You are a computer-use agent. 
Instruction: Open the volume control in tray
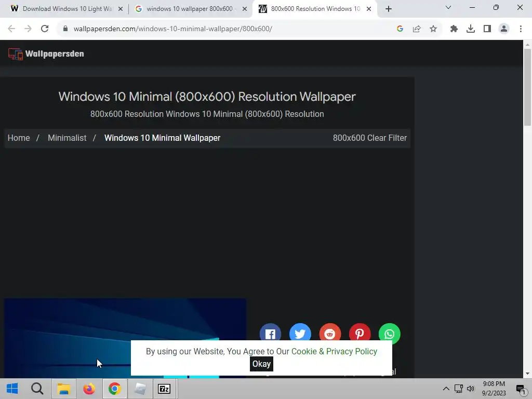tap(471, 389)
